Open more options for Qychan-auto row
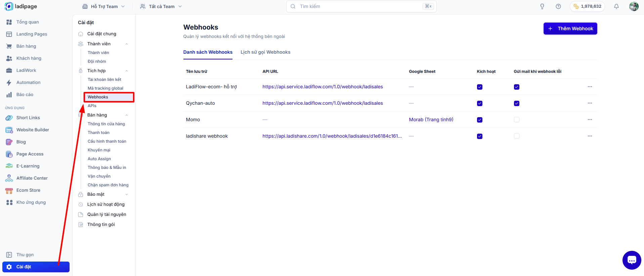Viewport: 644px width, 276px height. click(590, 103)
